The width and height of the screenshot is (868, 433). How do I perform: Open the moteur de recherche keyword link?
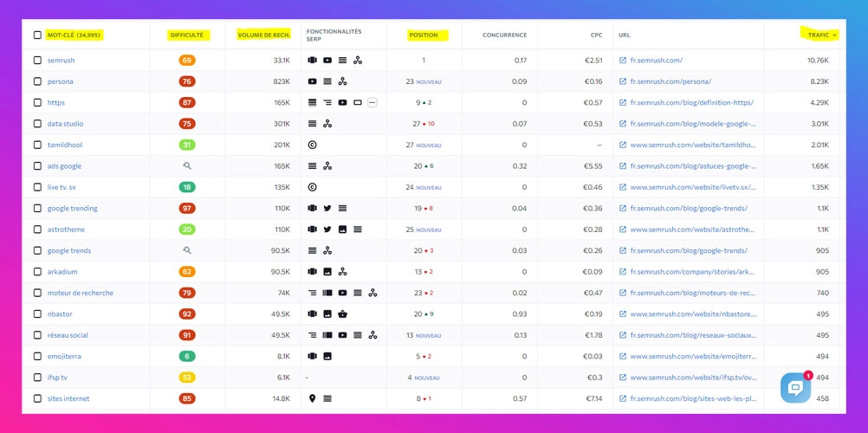pyautogui.click(x=81, y=293)
